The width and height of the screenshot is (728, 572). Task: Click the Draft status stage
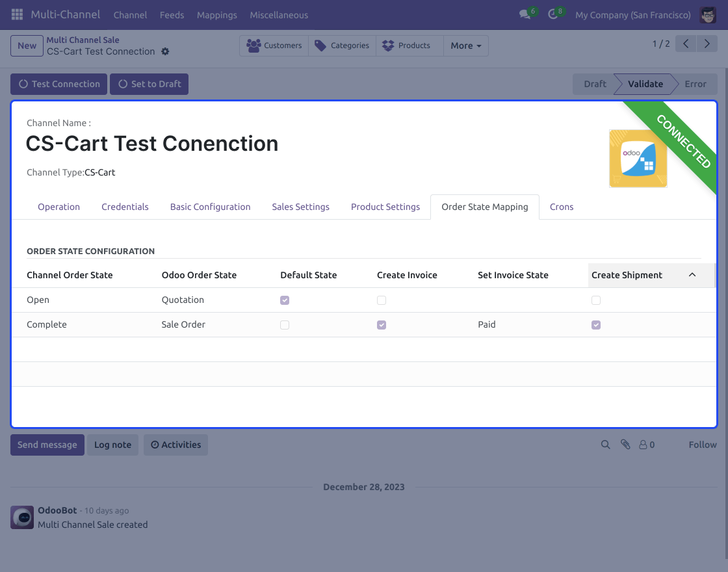point(595,84)
